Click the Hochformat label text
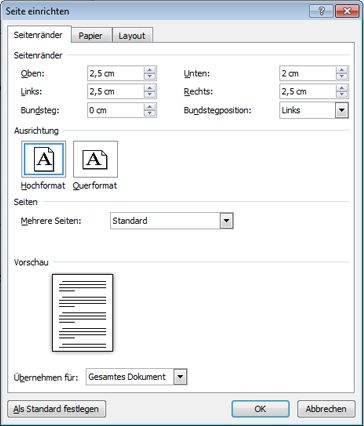 click(x=43, y=186)
